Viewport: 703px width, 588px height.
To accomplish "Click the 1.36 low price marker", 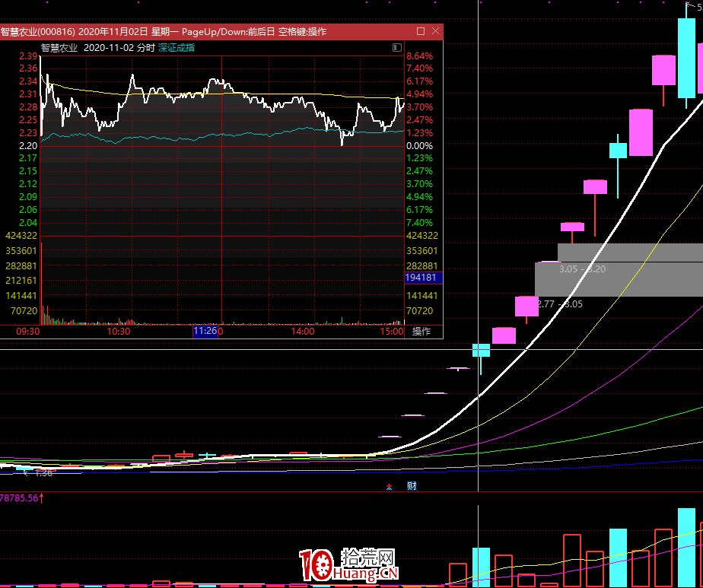I will click(x=43, y=473).
